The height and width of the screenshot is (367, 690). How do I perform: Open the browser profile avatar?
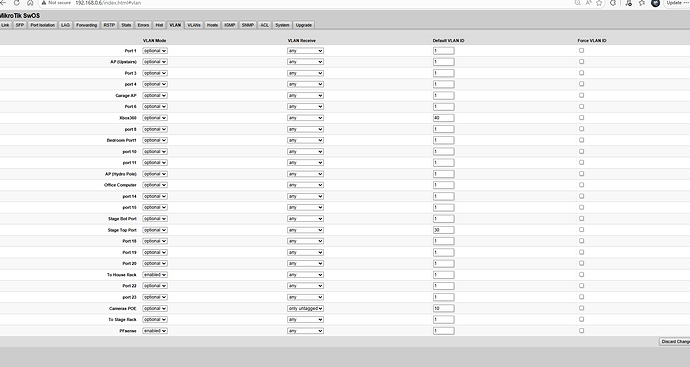pyautogui.click(x=655, y=3)
